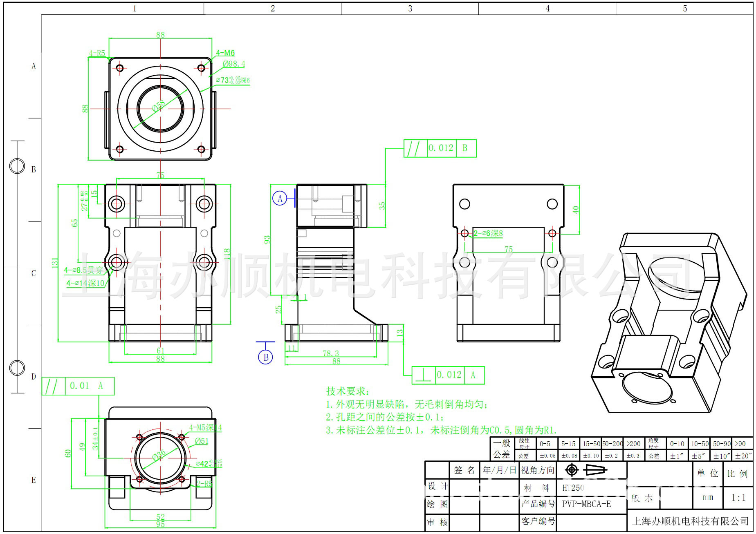Click the '±0.3' tolerance cell
Viewport: 756px width, 534px height.
click(633, 456)
